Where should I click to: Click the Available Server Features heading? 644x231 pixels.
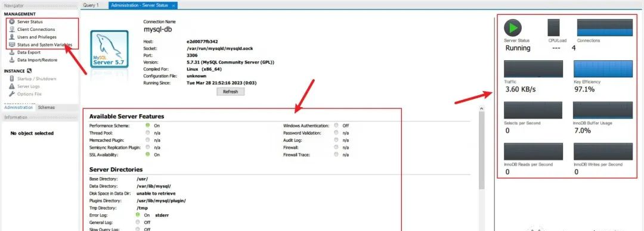coord(126,117)
